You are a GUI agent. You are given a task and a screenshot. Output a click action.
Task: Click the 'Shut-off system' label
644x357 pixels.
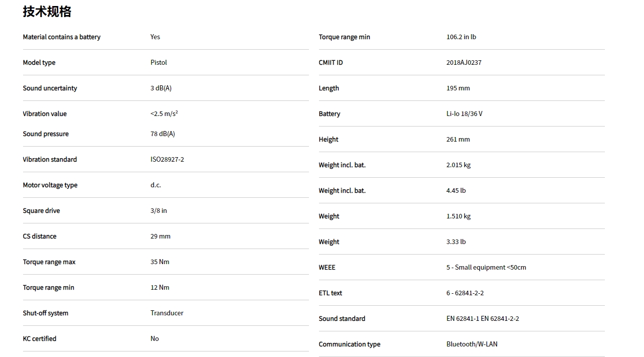[x=45, y=313]
